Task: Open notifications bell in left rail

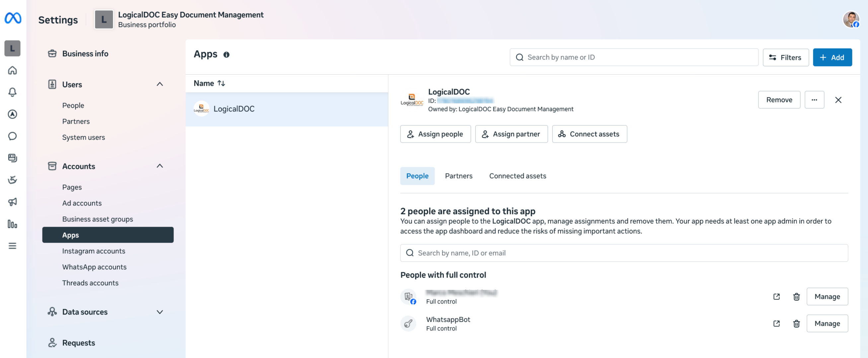Action: point(13,92)
